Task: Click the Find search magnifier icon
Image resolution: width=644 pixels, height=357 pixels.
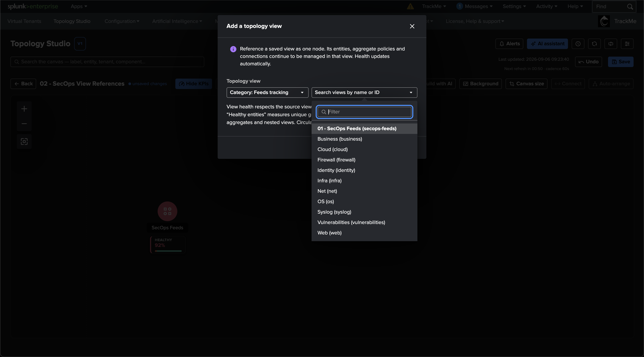Action: click(x=630, y=7)
